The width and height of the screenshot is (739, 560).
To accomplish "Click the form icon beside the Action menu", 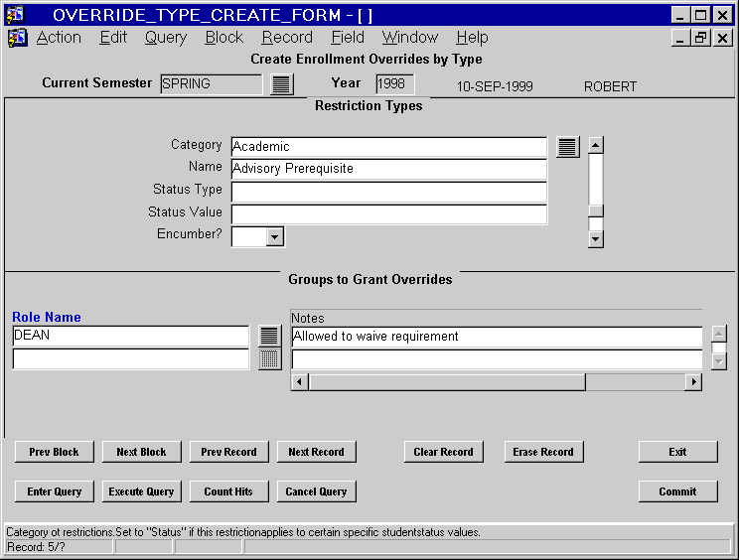I will point(17,37).
